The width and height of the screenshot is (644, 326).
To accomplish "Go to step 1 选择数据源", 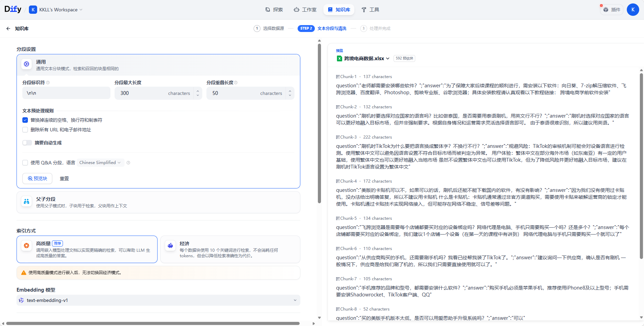I will [269, 29].
